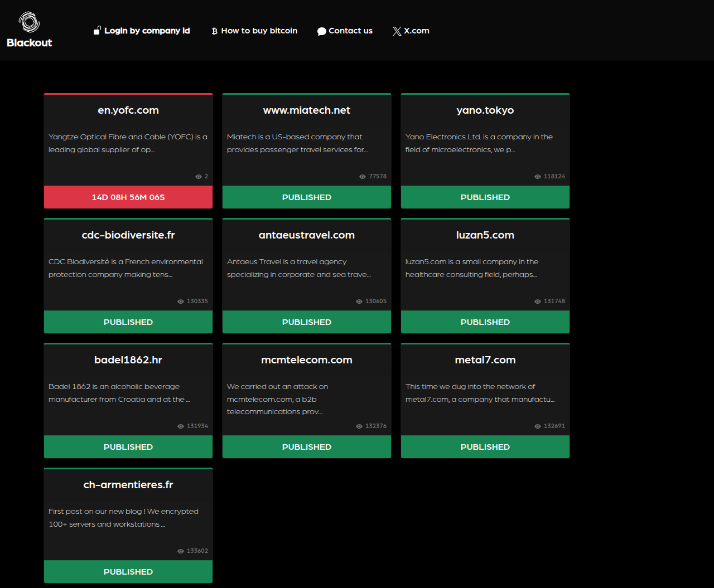The width and height of the screenshot is (714, 588).
Task: Open the Login by company id page
Action: click(147, 31)
